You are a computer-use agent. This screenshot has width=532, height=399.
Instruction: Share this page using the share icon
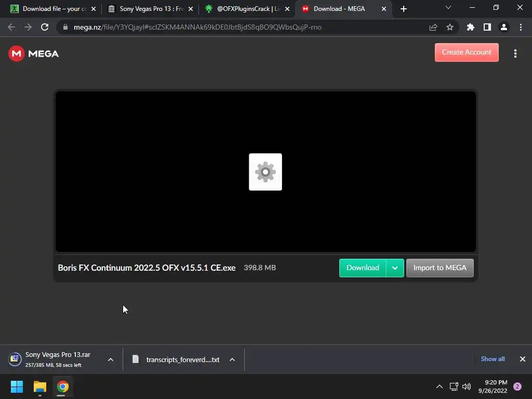click(433, 27)
